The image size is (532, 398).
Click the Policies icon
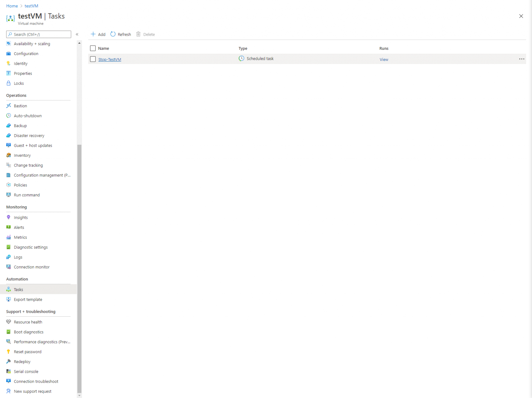coord(9,185)
